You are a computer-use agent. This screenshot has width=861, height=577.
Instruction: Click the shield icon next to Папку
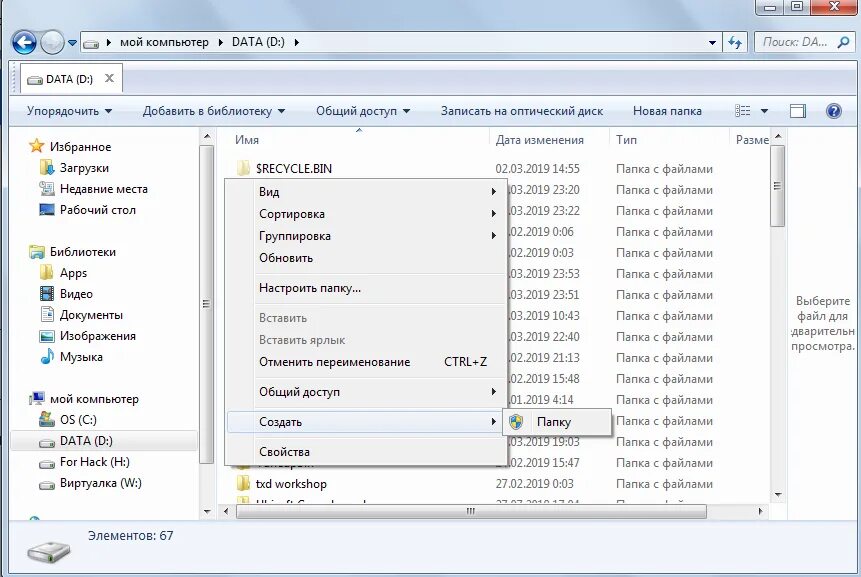pyautogui.click(x=516, y=422)
